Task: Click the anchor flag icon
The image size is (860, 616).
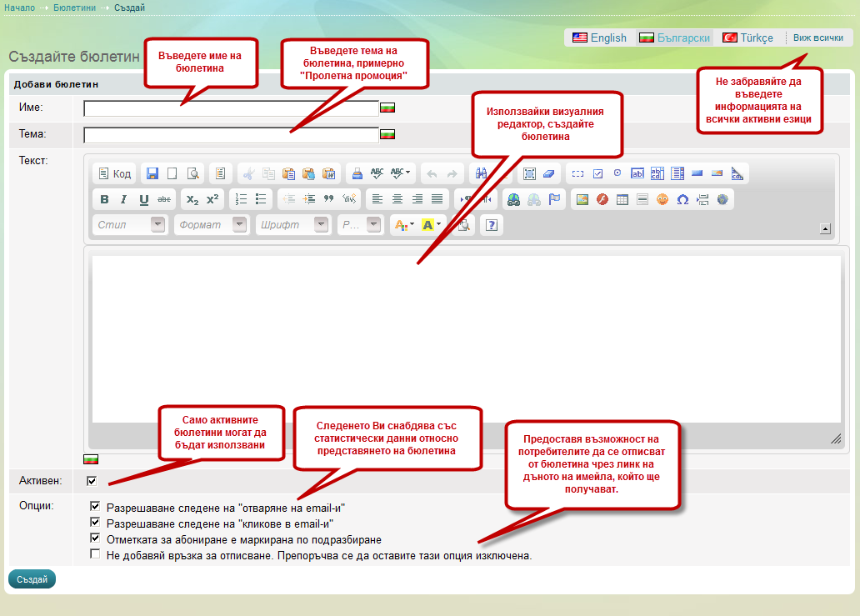Action: click(553, 199)
